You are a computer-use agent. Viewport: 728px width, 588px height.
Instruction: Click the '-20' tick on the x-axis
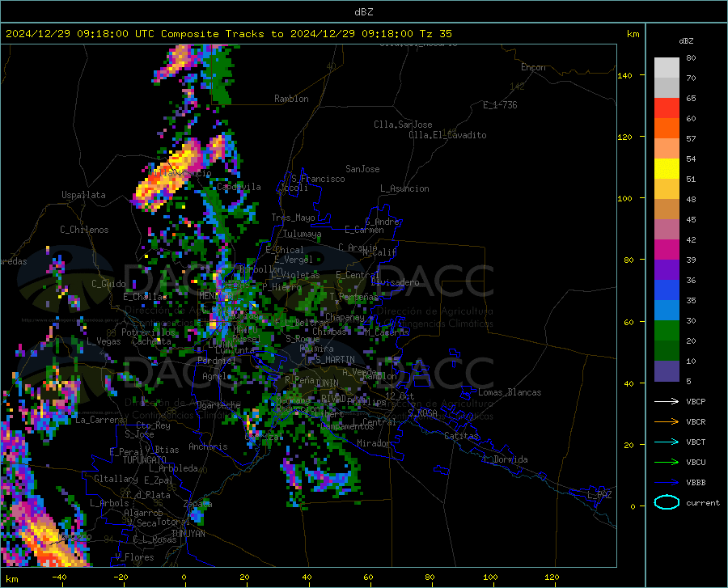coord(121,577)
